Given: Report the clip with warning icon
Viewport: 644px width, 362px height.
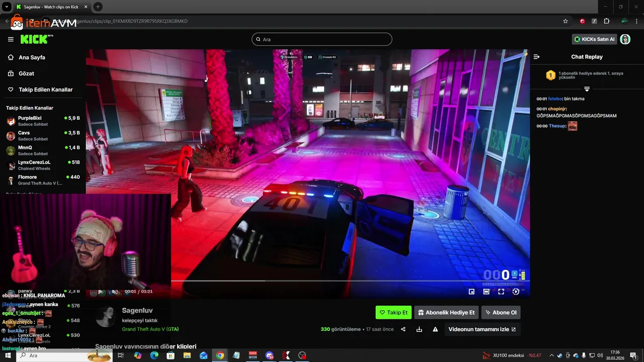Looking at the screenshot, I should (435, 329).
